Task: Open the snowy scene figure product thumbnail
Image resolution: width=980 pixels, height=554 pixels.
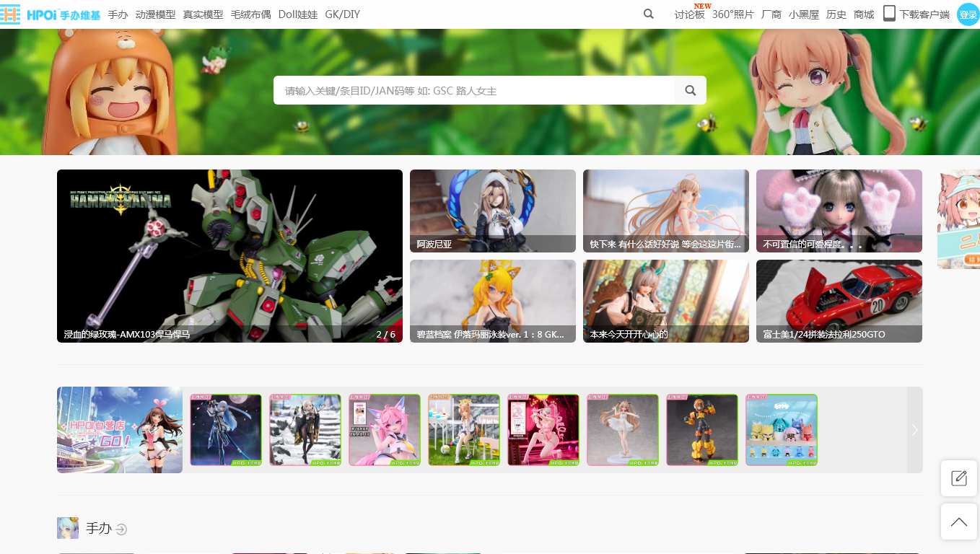Action: [x=305, y=430]
